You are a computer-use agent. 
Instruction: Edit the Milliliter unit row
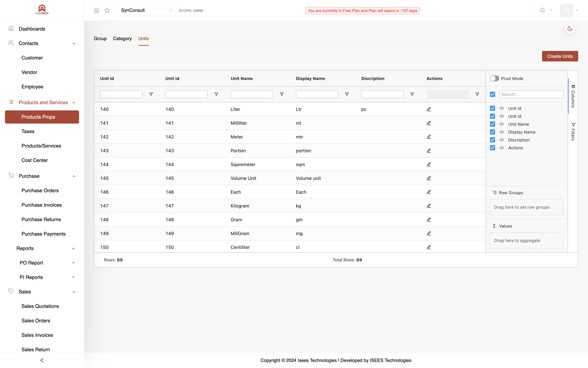coord(429,123)
